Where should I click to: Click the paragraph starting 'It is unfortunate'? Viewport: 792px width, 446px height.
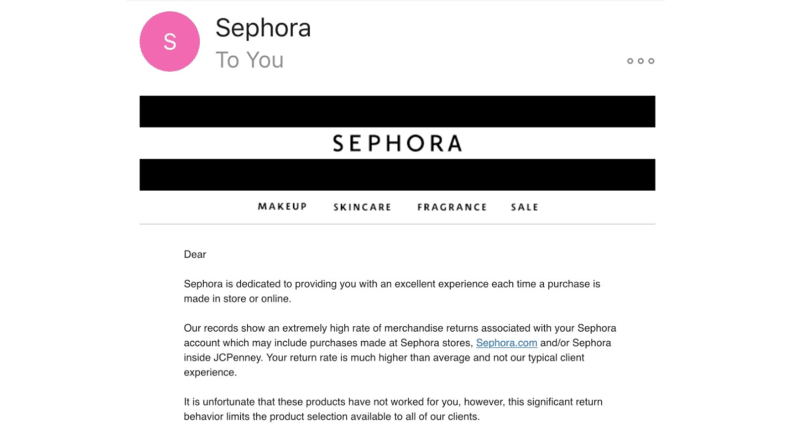[393, 409]
